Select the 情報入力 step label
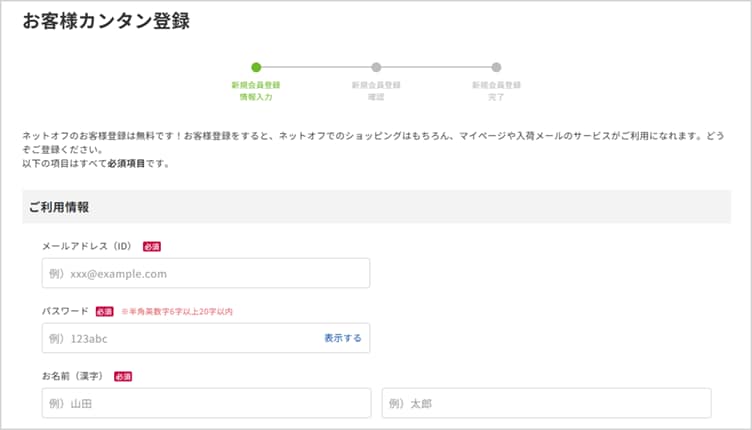The image size is (752, 430). (256, 97)
